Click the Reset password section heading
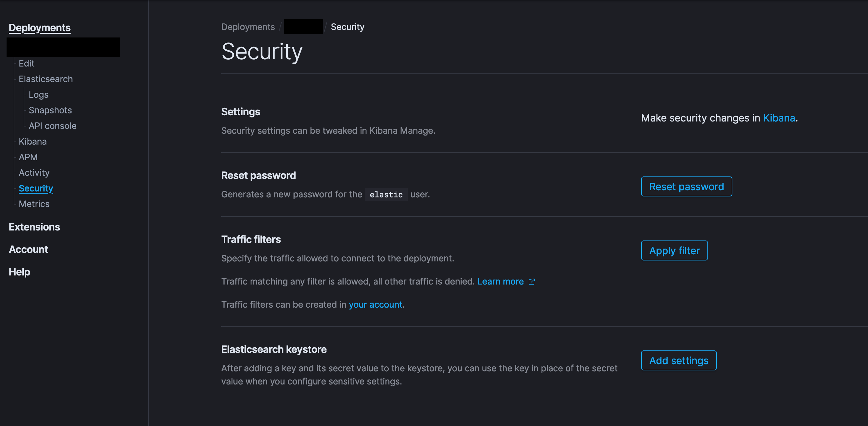 (x=258, y=176)
